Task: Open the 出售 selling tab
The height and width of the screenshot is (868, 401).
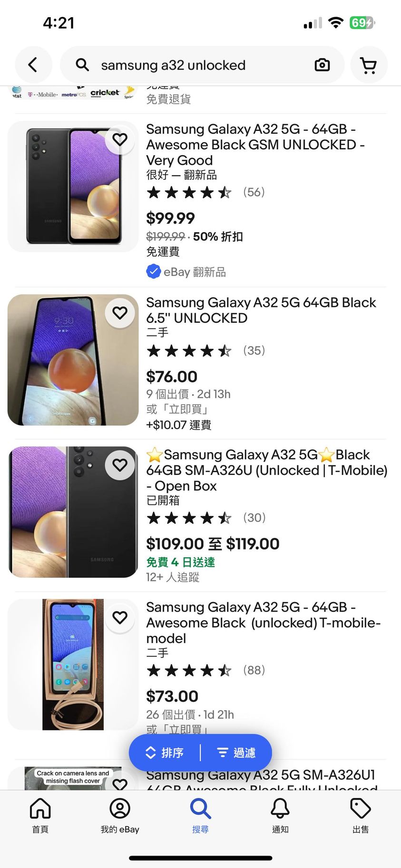Action: (361, 815)
